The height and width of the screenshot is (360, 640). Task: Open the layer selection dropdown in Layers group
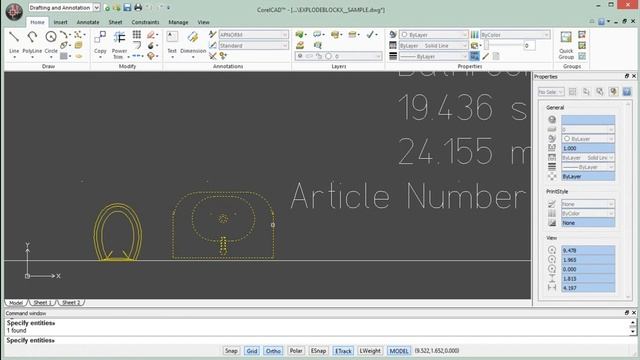(x=338, y=56)
